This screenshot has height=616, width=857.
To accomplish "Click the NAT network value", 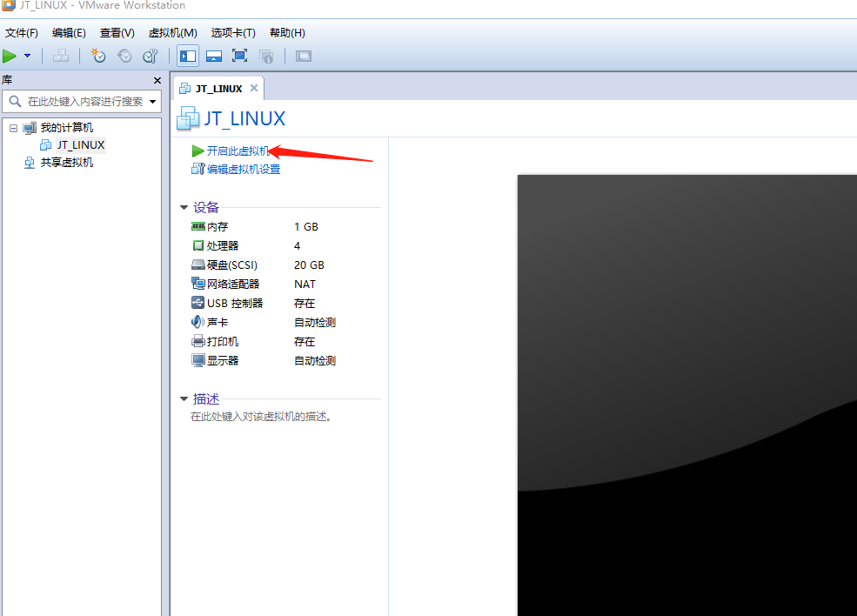I will pyautogui.click(x=305, y=285).
